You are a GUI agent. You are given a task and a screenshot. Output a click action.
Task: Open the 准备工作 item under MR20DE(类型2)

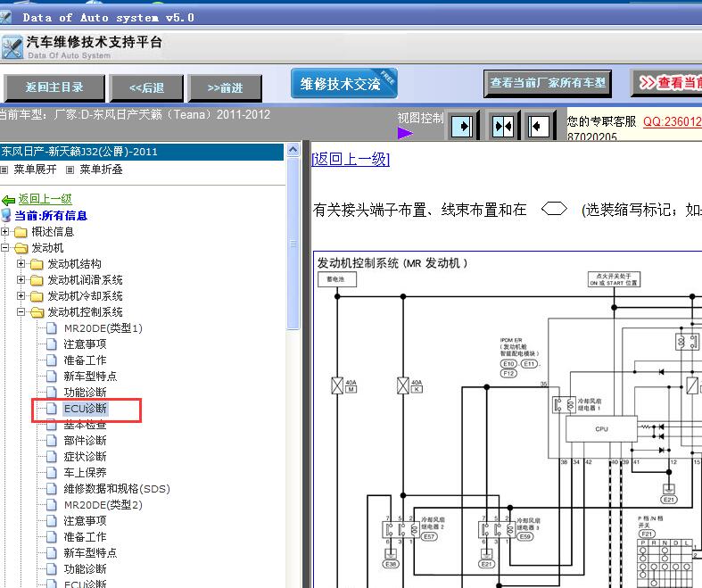point(85,537)
